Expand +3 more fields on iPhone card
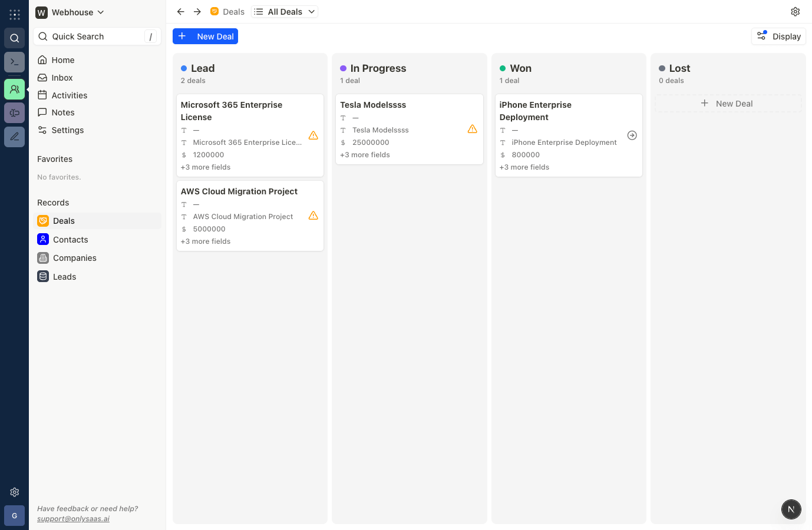This screenshot has width=812, height=530. click(524, 167)
